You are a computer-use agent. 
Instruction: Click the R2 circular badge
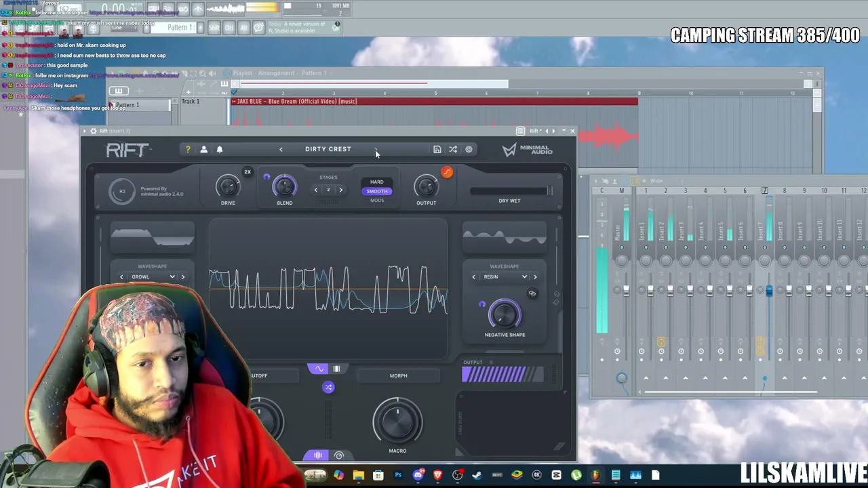(x=122, y=191)
